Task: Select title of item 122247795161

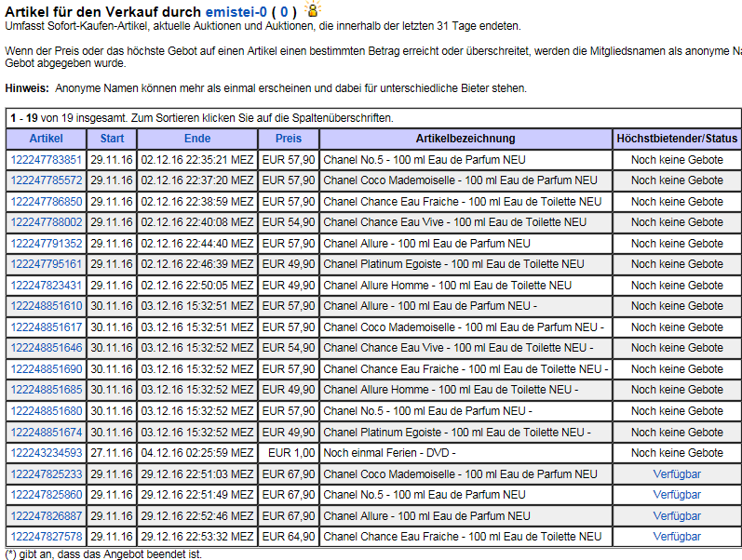Action: 453,264
